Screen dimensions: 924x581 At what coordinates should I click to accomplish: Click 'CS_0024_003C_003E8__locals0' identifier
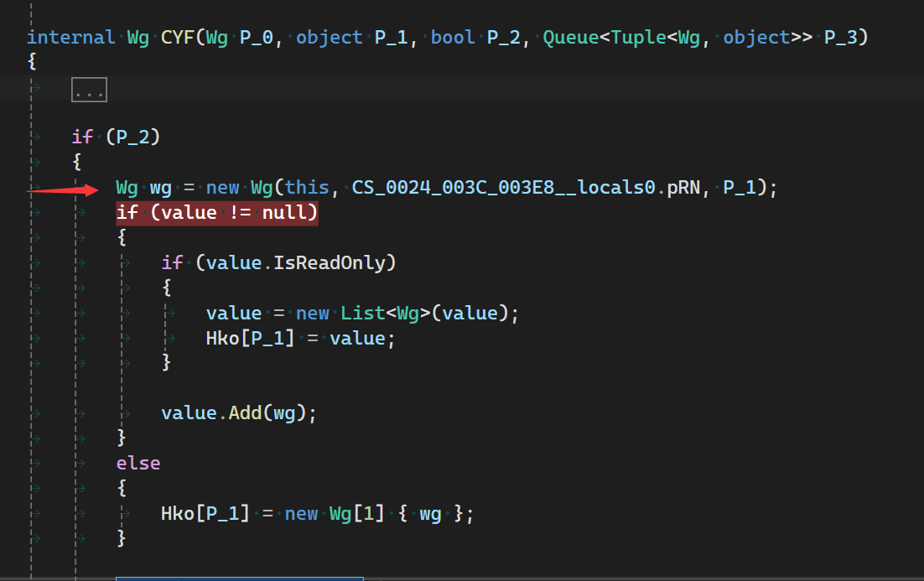[x=503, y=188]
